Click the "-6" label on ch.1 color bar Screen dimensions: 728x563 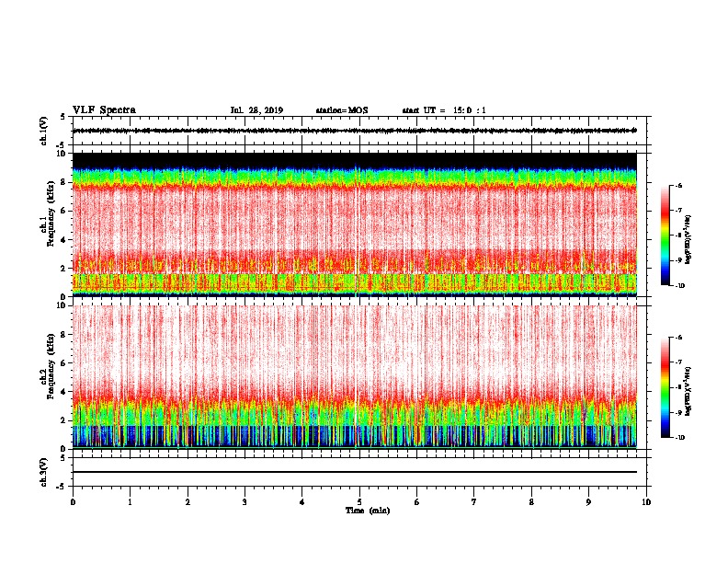point(678,185)
